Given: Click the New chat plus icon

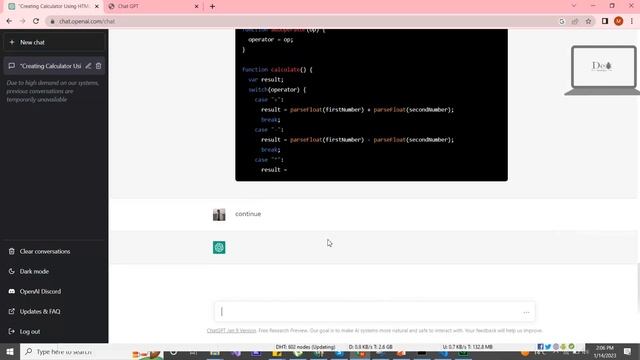Looking at the screenshot, I should tap(12, 42).
